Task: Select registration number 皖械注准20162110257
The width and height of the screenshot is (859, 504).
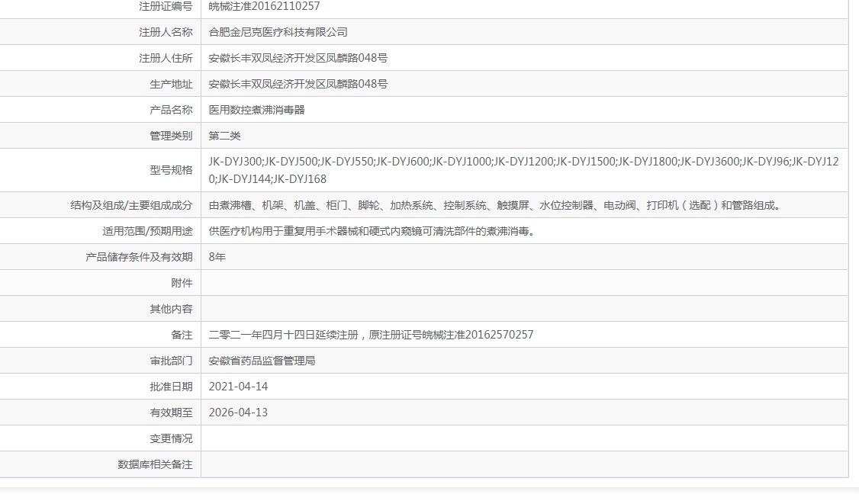Action: (264, 6)
